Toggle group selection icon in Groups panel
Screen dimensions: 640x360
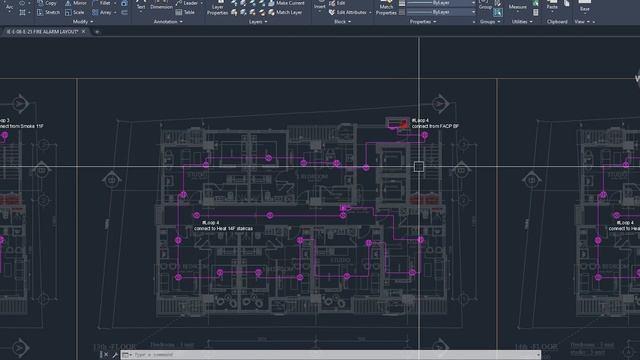click(x=498, y=13)
